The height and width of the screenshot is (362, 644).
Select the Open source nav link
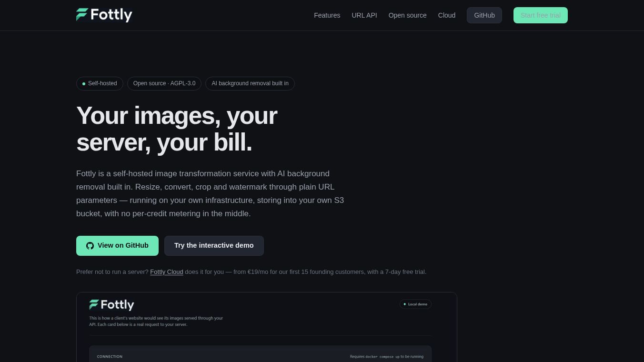(408, 15)
